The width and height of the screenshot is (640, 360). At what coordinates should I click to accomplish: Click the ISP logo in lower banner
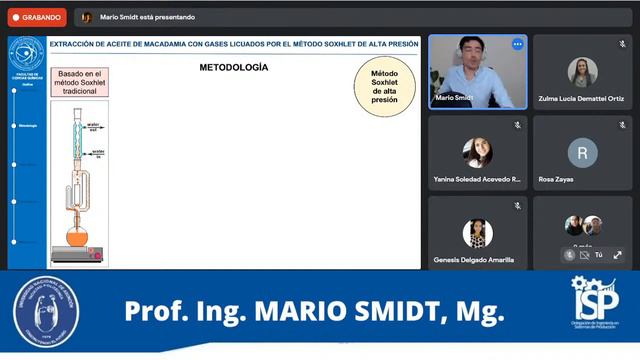click(595, 302)
